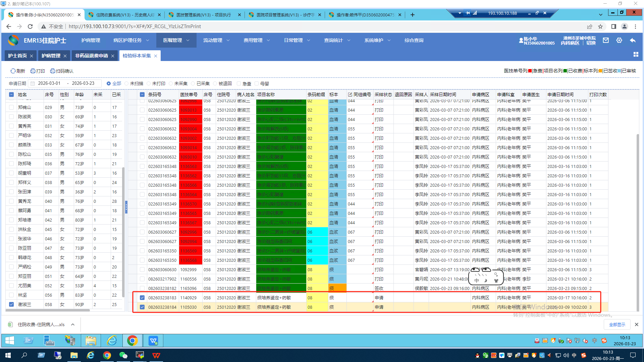This screenshot has width=644, height=362.
Task: Click the 打印 print icon
Action: 33,71
